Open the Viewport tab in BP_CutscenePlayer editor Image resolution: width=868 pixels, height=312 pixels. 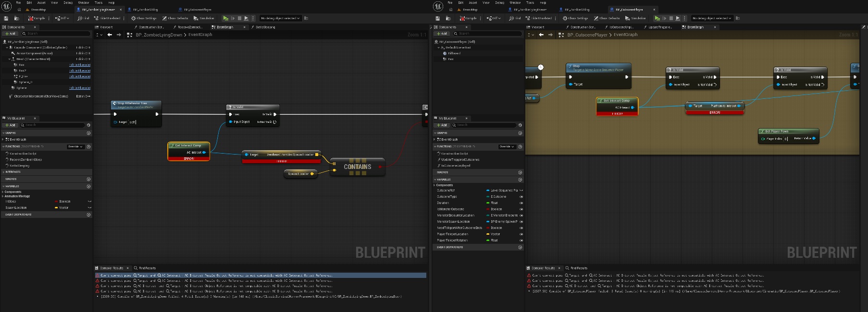coord(538,27)
